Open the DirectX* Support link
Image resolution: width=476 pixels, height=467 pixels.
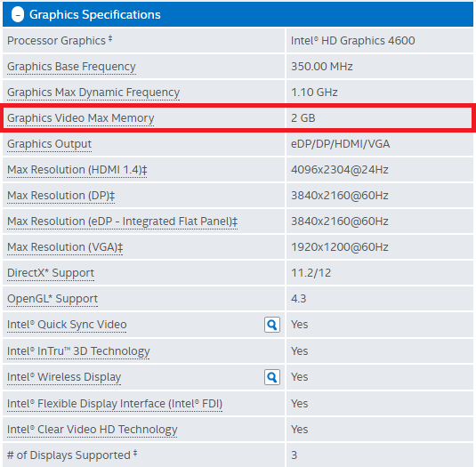click(x=51, y=273)
